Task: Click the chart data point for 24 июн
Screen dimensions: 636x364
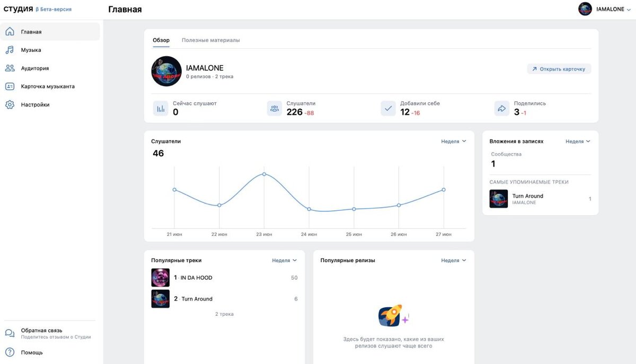Action: tap(309, 209)
